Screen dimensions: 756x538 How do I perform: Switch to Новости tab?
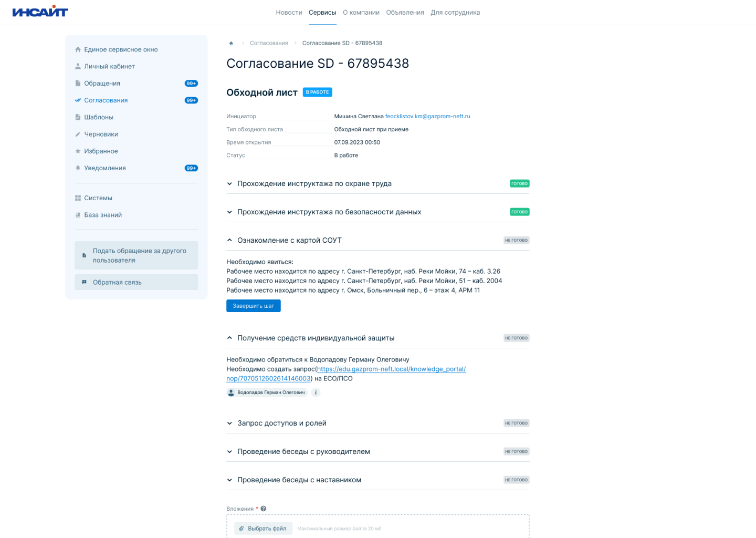289,13
